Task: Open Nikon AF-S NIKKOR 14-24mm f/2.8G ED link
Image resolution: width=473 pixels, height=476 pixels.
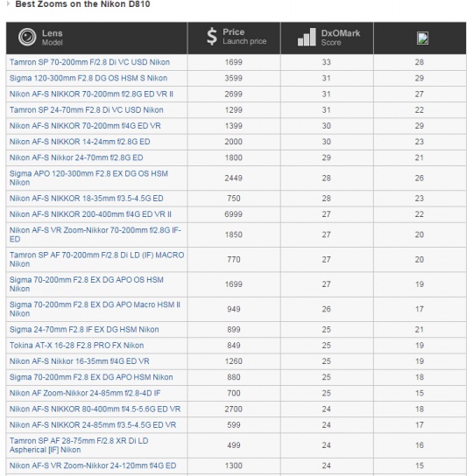Action: click(x=80, y=142)
